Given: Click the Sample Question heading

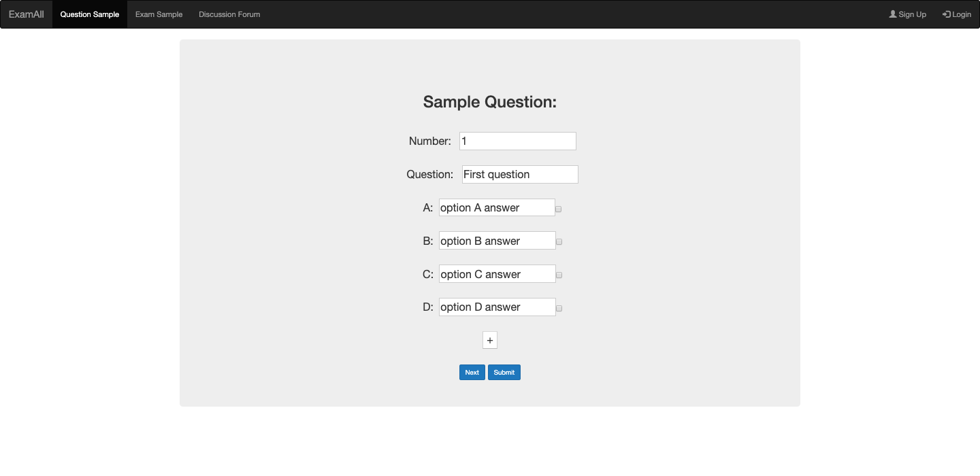Looking at the screenshot, I should tap(490, 102).
